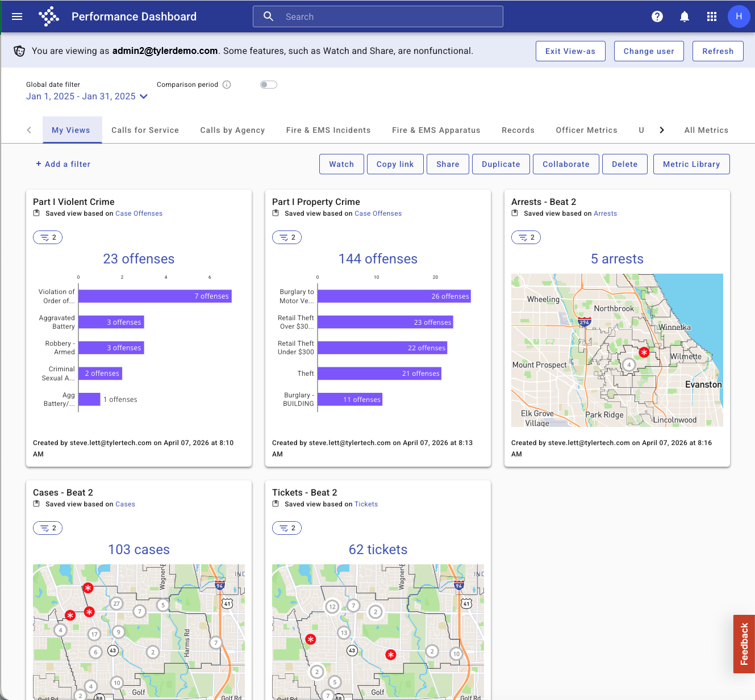Screen dimensions: 755x700
Task: Open the apps grid launcher
Action: [x=712, y=16]
